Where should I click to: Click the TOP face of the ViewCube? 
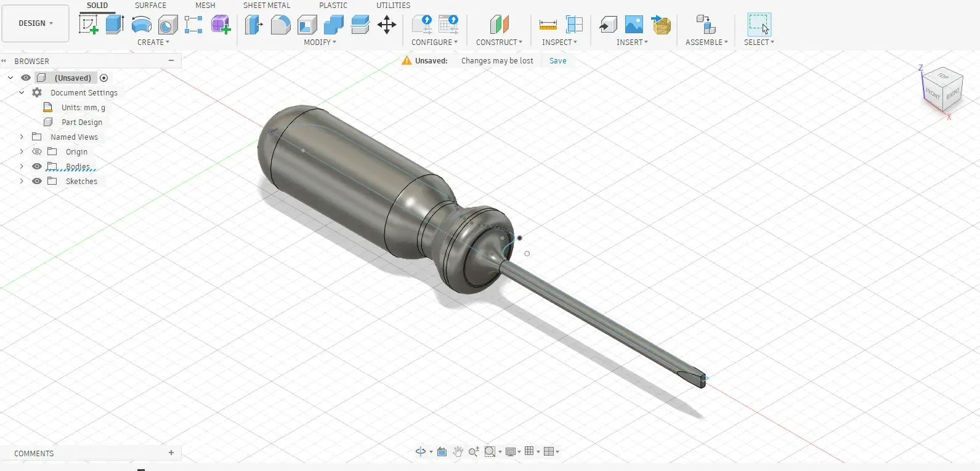943,76
